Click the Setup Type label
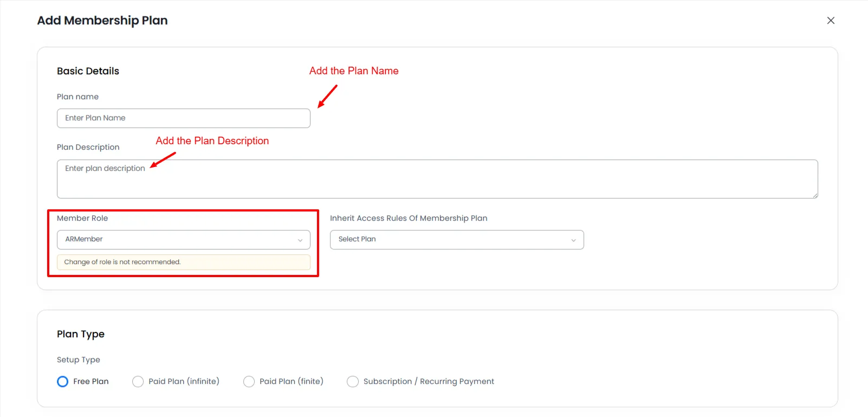This screenshot has width=868, height=417. click(78, 360)
